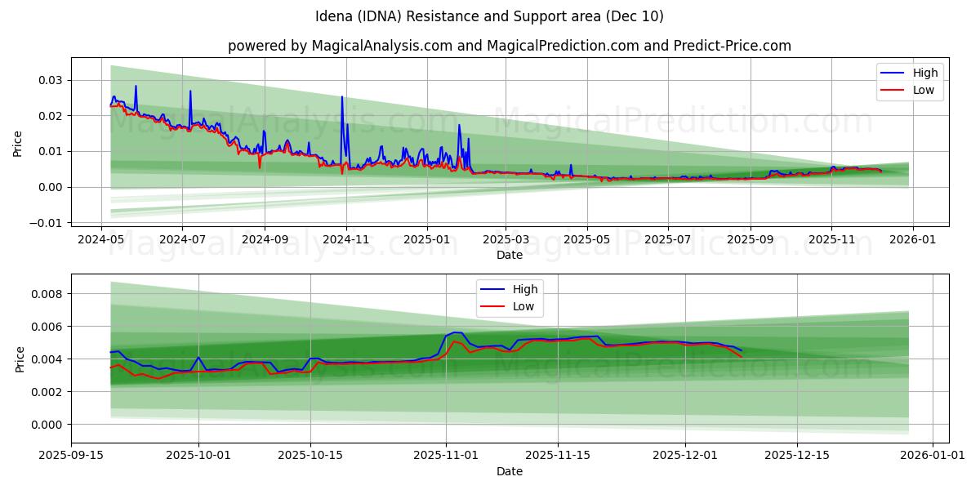Click the price spike near 2024-11

[342, 98]
